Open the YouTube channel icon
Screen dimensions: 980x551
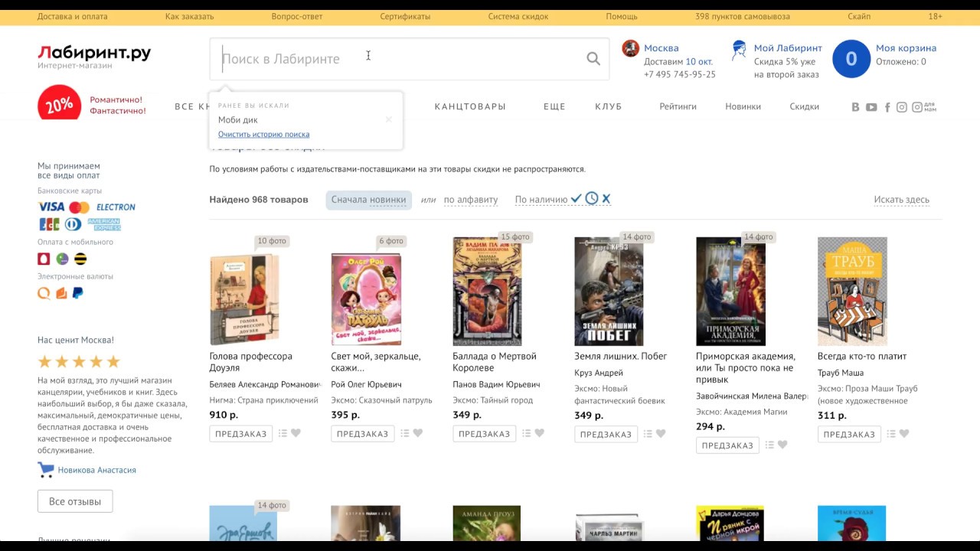pyautogui.click(x=871, y=107)
